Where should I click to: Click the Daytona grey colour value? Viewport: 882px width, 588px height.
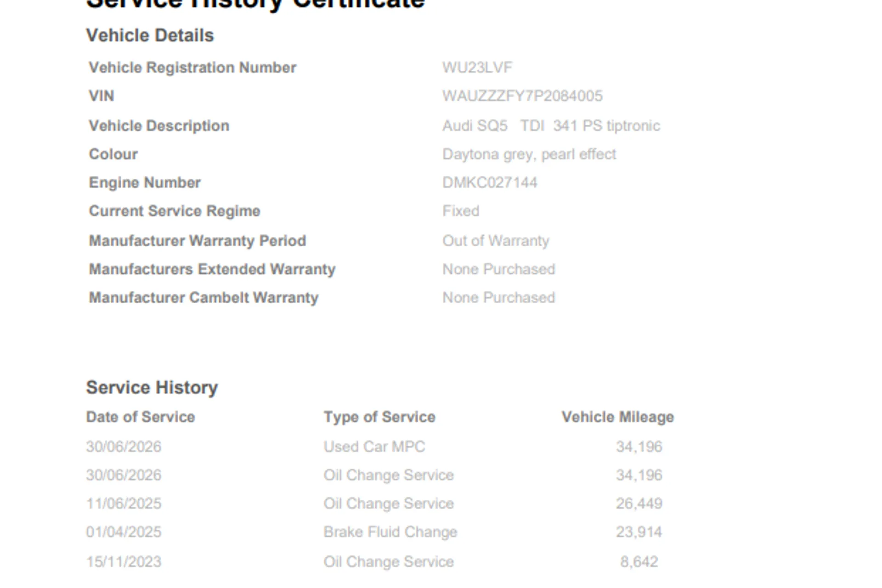529,154
